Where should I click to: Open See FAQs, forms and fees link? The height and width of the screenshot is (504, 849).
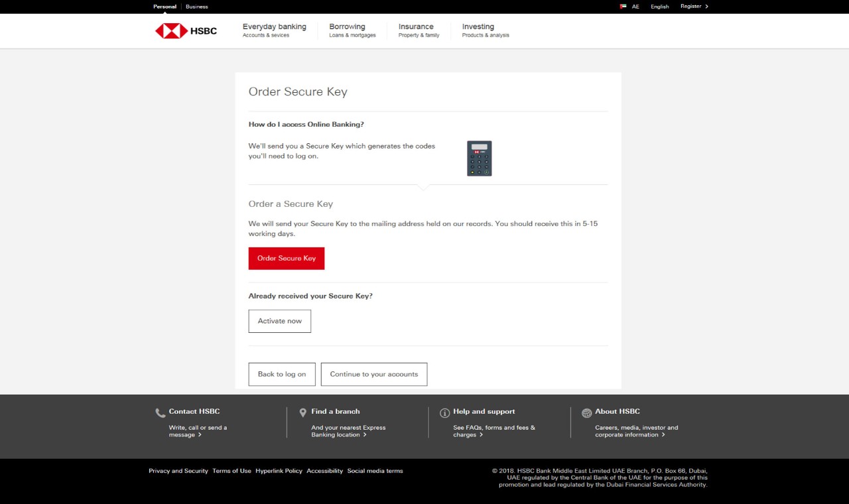tap(494, 431)
